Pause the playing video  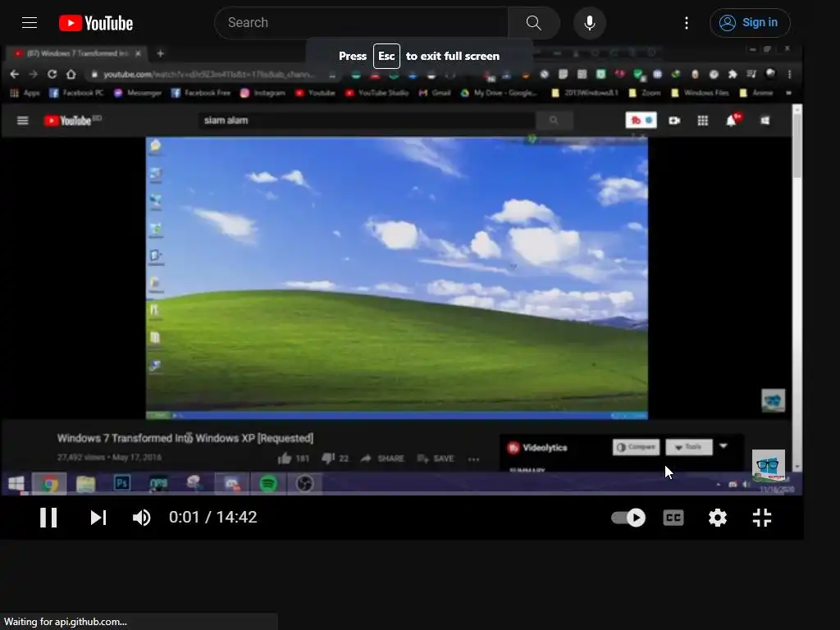48,518
